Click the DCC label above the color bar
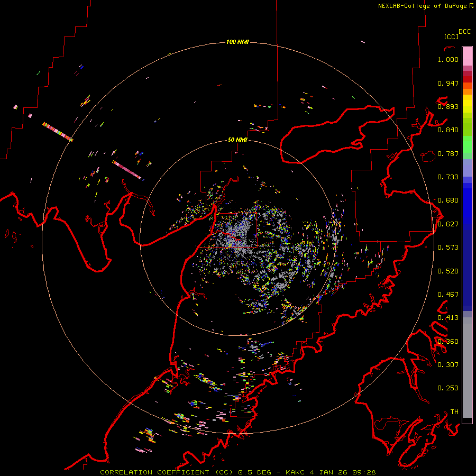Viewport: 476px width, 476px height. coord(465,32)
